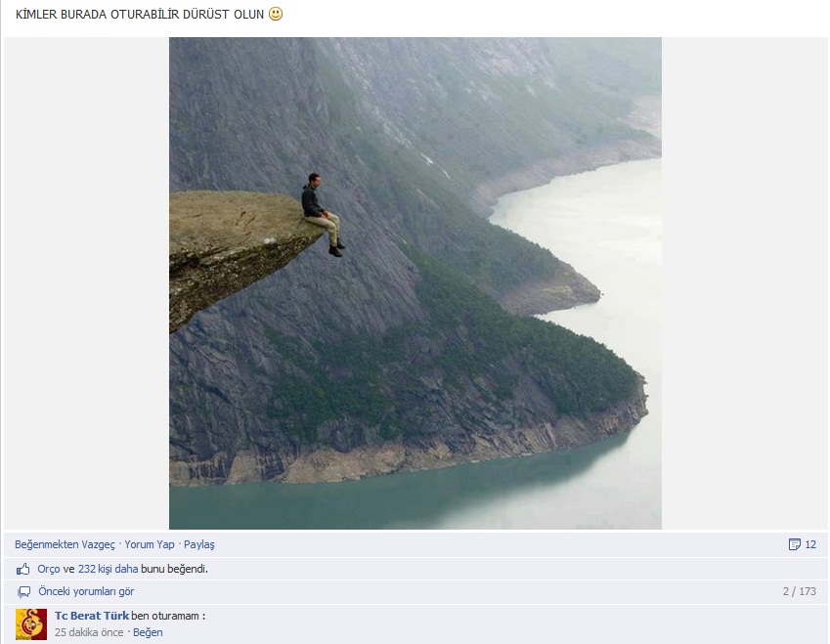Click the 12 comments count
This screenshot has height=644, width=830.
(x=810, y=544)
